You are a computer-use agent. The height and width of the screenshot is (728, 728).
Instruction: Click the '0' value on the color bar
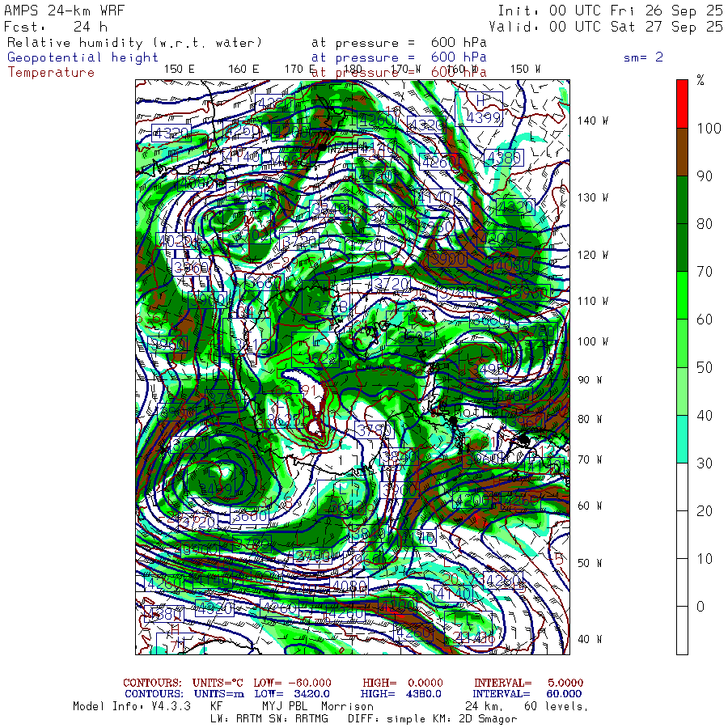coord(700,607)
